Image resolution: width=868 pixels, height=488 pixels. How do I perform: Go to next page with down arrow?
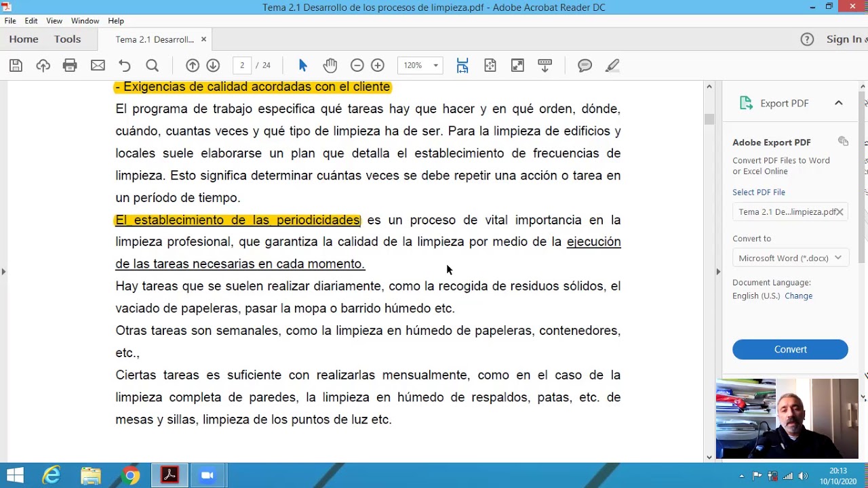(x=213, y=66)
